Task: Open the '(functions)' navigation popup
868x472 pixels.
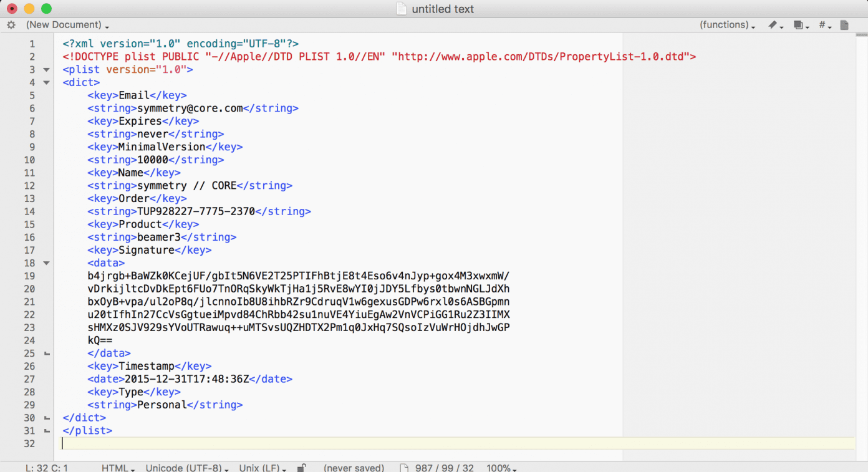Action: (727, 24)
